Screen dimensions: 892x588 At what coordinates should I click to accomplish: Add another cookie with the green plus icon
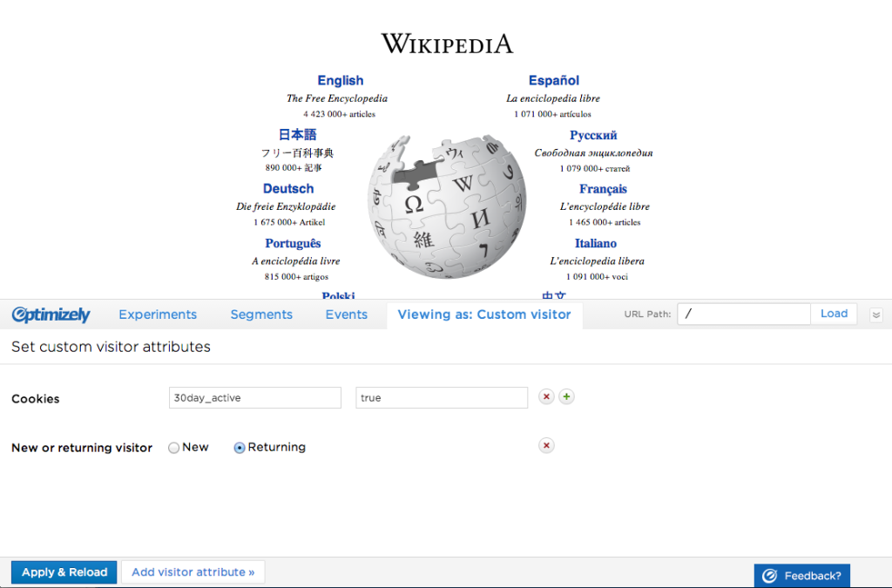pos(566,396)
